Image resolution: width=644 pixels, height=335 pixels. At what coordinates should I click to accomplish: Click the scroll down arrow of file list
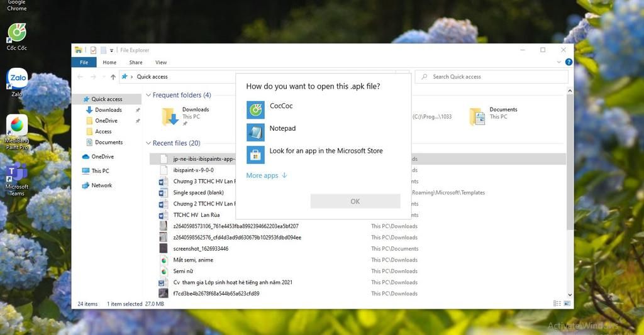click(570, 295)
